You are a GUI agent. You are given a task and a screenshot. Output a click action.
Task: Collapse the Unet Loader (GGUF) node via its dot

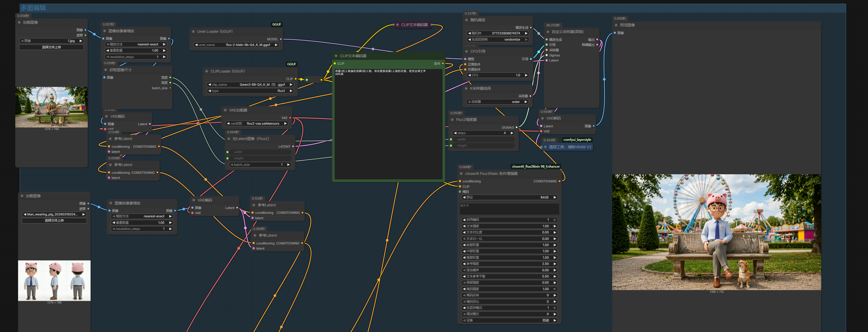coord(193,32)
